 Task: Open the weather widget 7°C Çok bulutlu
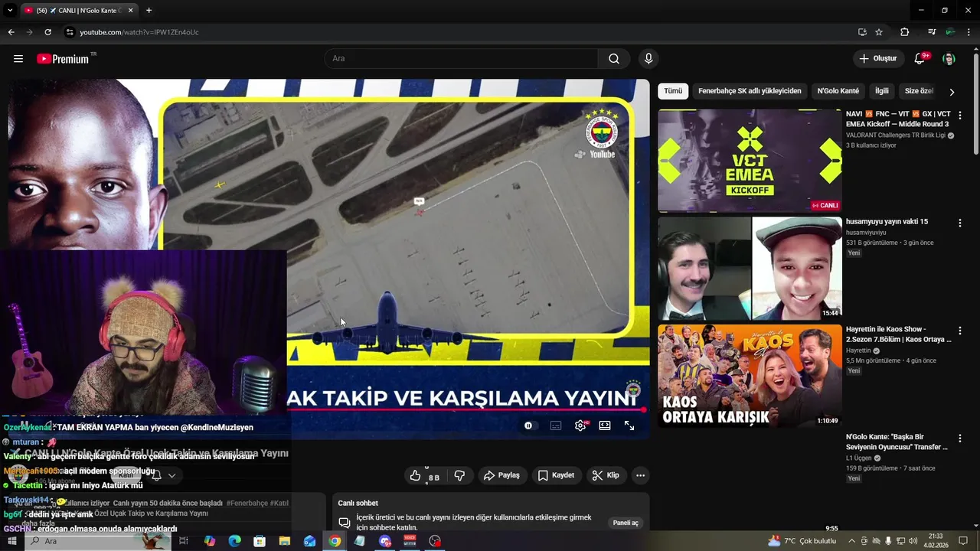(x=801, y=541)
